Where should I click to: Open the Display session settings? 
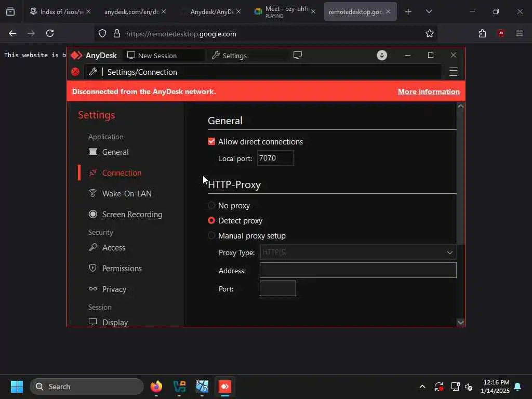(x=115, y=322)
